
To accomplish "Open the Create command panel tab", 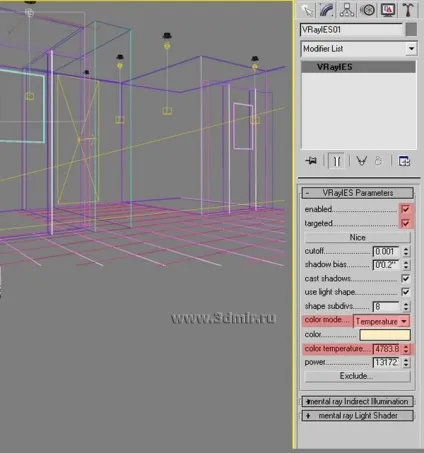I will 307,10.
